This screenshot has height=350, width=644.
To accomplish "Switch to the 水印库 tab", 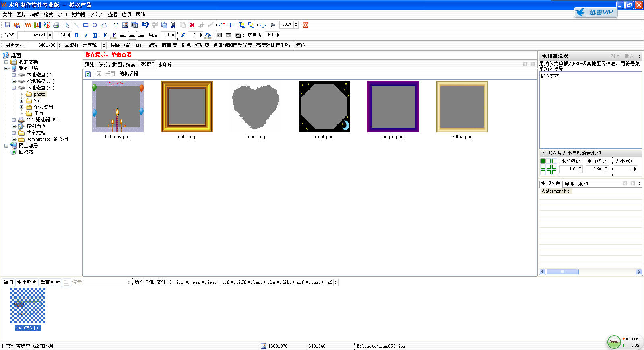I will pyautogui.click(x=165, y=64).
